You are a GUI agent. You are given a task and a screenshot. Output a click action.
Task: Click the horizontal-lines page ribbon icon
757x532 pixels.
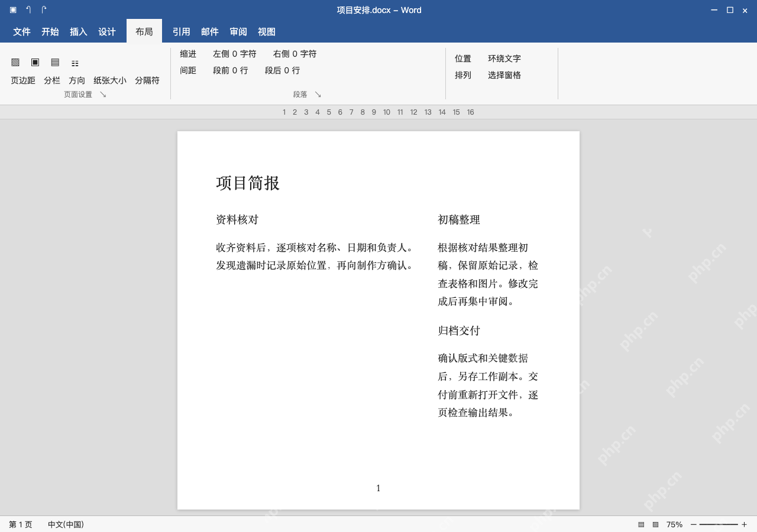coord(55,62)
